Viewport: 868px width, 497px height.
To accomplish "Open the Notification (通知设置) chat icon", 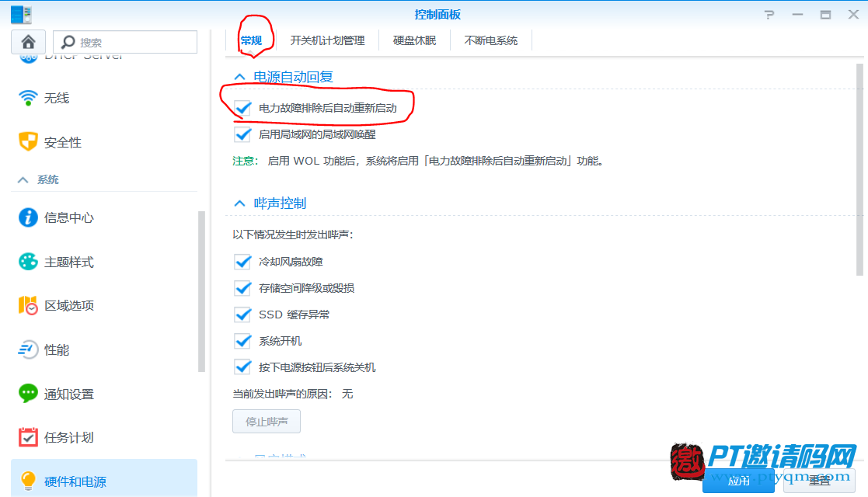I will pyautogui.click(x=28, y=394).
